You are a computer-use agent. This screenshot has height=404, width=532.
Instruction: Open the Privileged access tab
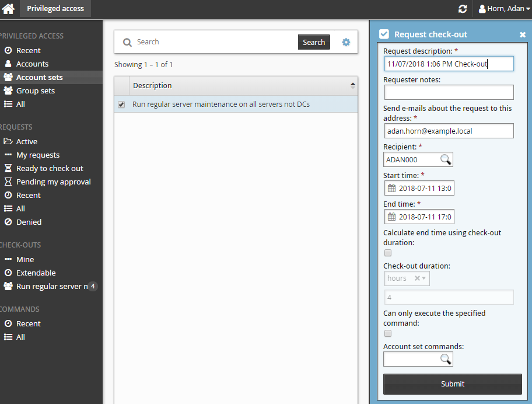[55, 9]
